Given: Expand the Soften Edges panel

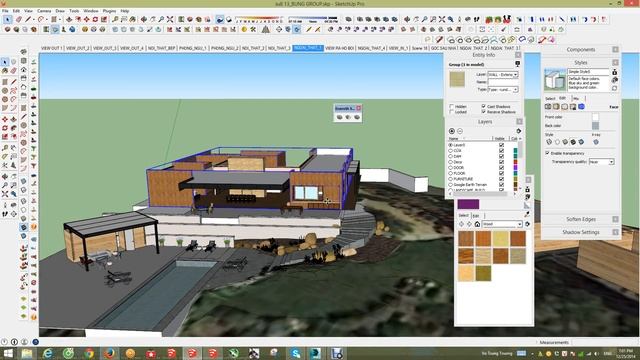Looking at the screenshot, I should (580, 220).
